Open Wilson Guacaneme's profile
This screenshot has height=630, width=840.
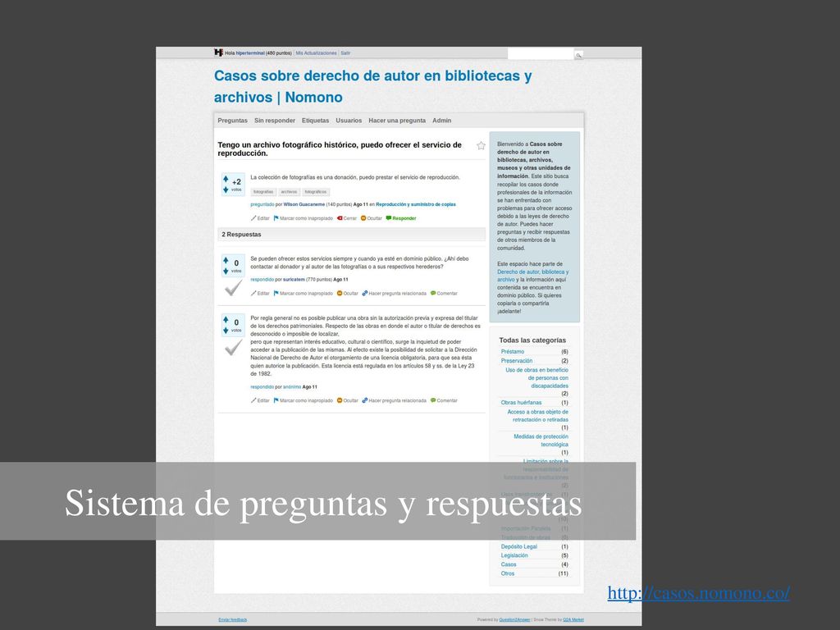(x=304, y=204)
